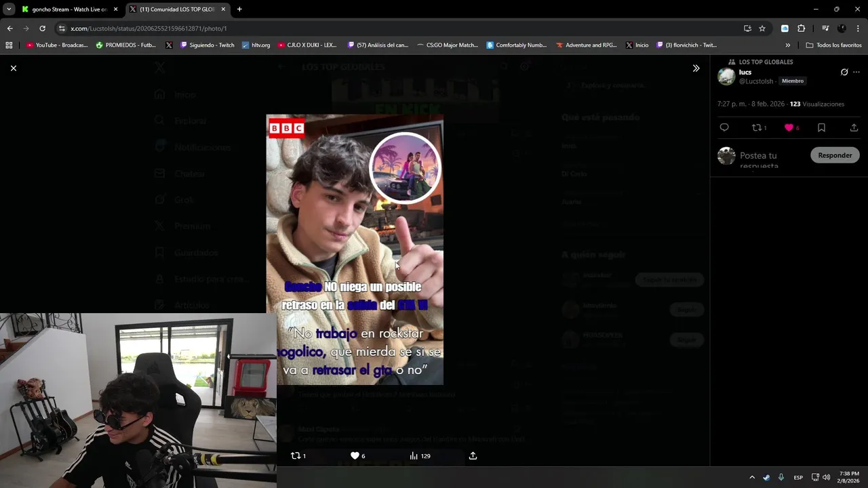Expand the system tray hidden icons
This screenshot has height=488, width=868.
751,477
